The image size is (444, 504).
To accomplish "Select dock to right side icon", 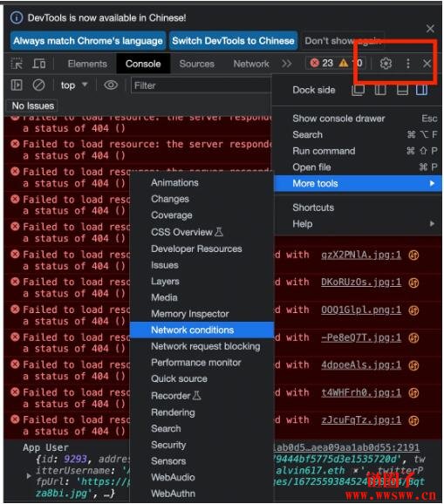I will [x=421, y=90].
